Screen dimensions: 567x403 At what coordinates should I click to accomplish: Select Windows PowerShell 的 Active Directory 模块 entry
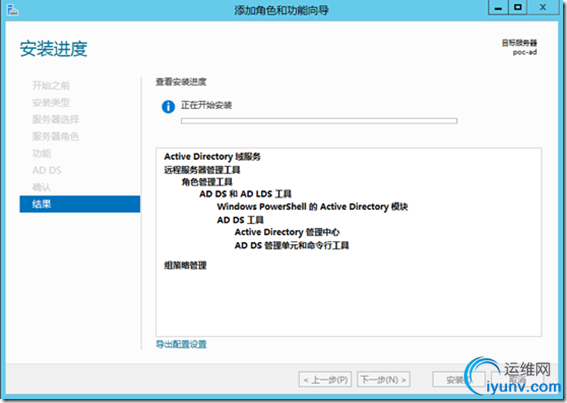[x=312, y=207]
